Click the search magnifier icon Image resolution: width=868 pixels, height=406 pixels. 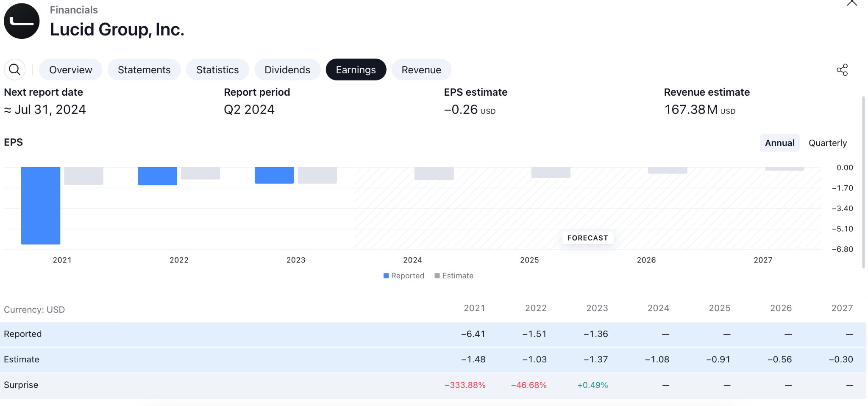pyautogui.click(x=15, y=69)
